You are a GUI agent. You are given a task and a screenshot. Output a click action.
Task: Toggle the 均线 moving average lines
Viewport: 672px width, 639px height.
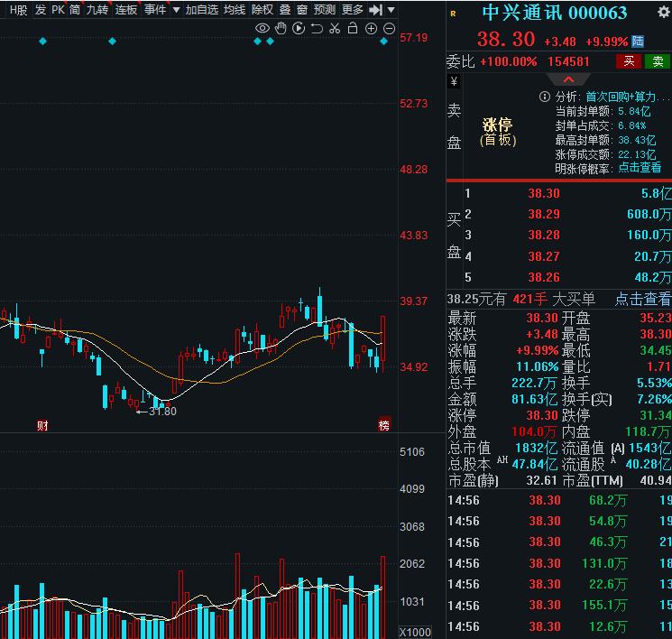click(235, 10)
